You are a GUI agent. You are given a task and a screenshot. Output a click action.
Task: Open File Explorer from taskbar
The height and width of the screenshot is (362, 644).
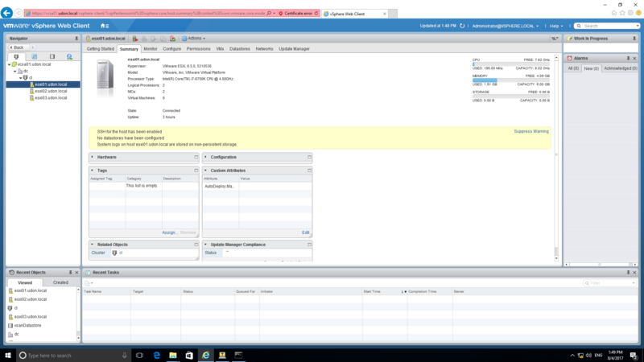pyautogui.click(x=173, y=356)
